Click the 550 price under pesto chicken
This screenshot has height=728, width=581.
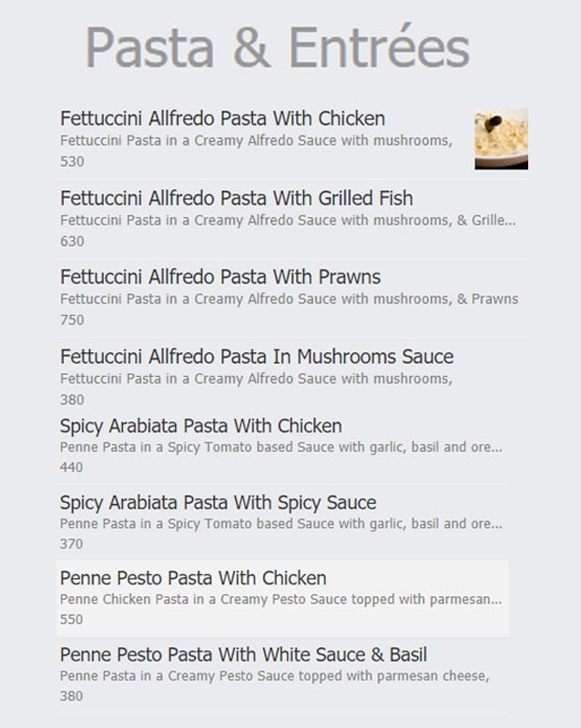[x=72, y=619]
